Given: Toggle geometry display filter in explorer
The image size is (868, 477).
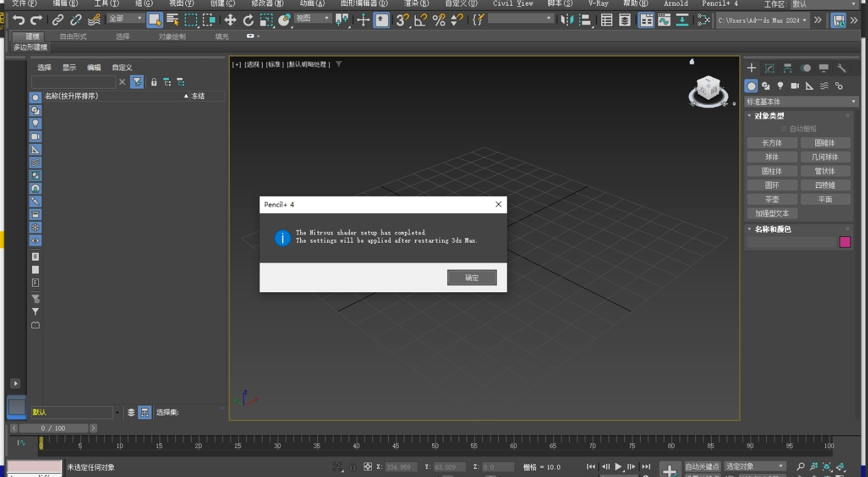Looking at the screenshot, I should coord(36,97).
